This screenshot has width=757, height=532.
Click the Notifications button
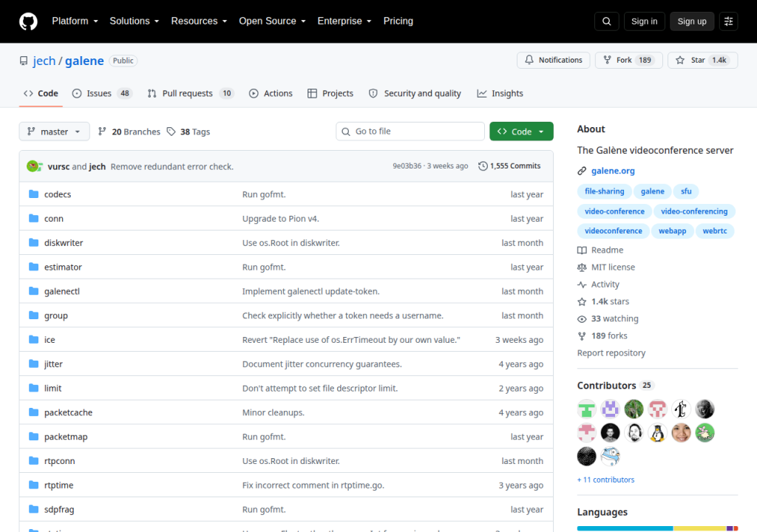(553, 60)
